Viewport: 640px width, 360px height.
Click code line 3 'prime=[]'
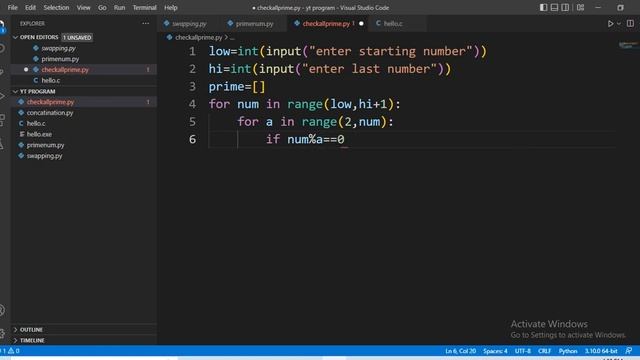pyautogui.click(x=237, y=87)
